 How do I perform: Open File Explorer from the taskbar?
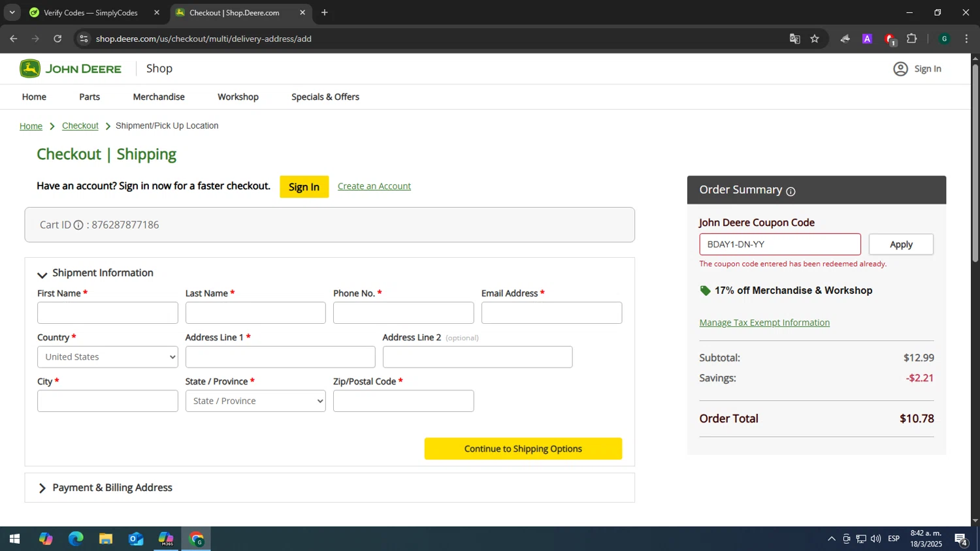pyautogui.click(x=106, y=539)
